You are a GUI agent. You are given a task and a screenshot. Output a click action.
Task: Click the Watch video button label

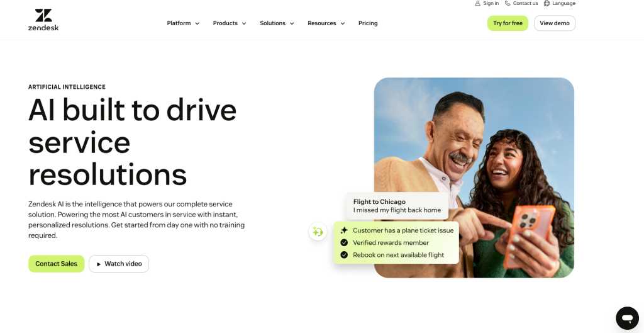(123, 264)
